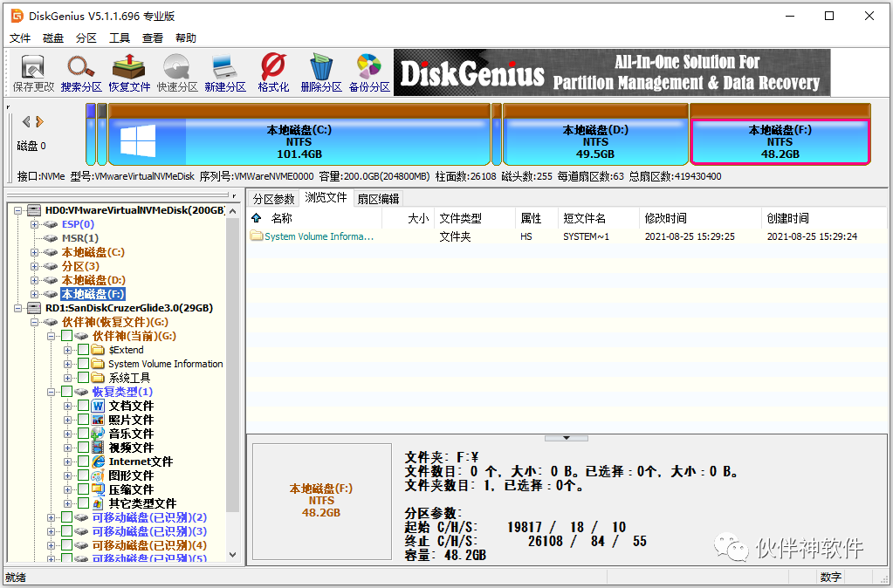The image size is (893, 588).
Task: Collapse the info panel with down arrow
Action: [567, 438]
